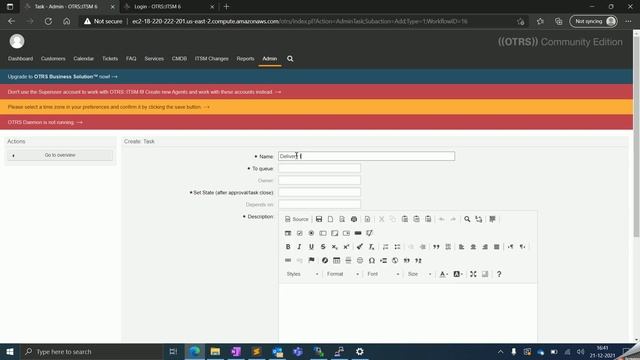Toggle Superscript formatting

pyautogui.click(x=346, y=247)
